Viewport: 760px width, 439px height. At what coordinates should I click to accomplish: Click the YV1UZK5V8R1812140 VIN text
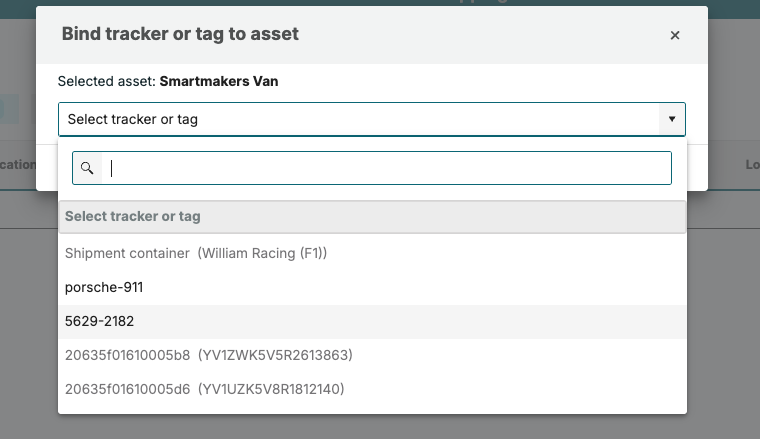click(275, 388)
